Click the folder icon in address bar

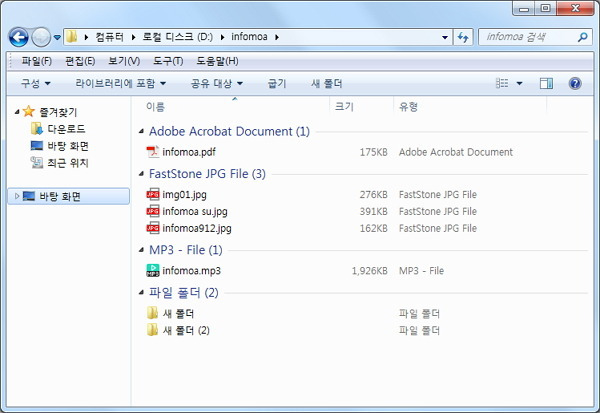pyautogui.click(x=72, y=37)
